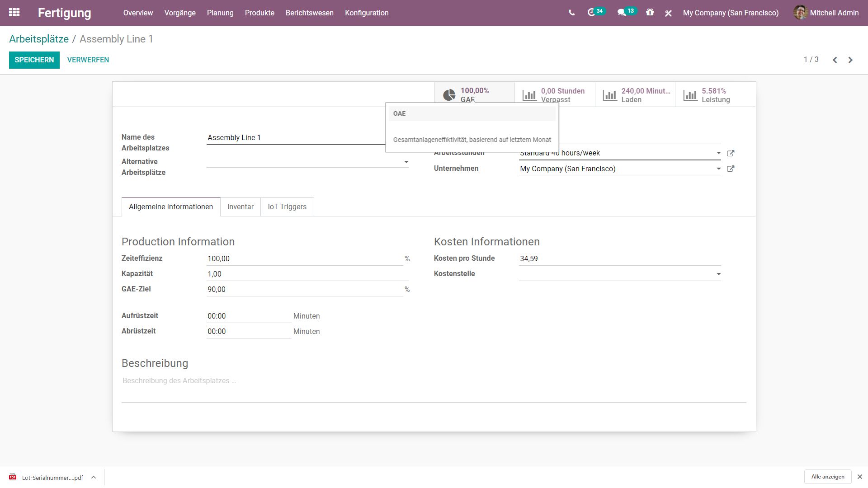Expand Alternative Arbeitsplätze dropdown
The image size is (868, 488).
[x=406, y=162]
